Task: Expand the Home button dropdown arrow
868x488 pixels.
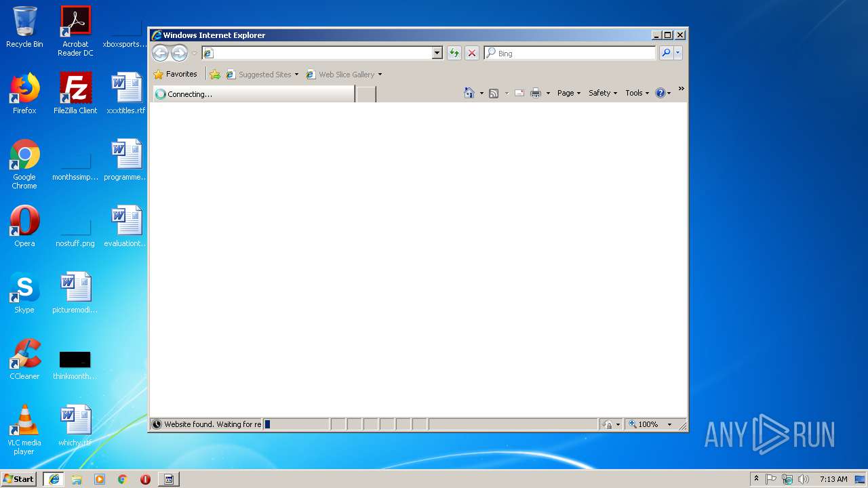Action: tap(481, 93)
